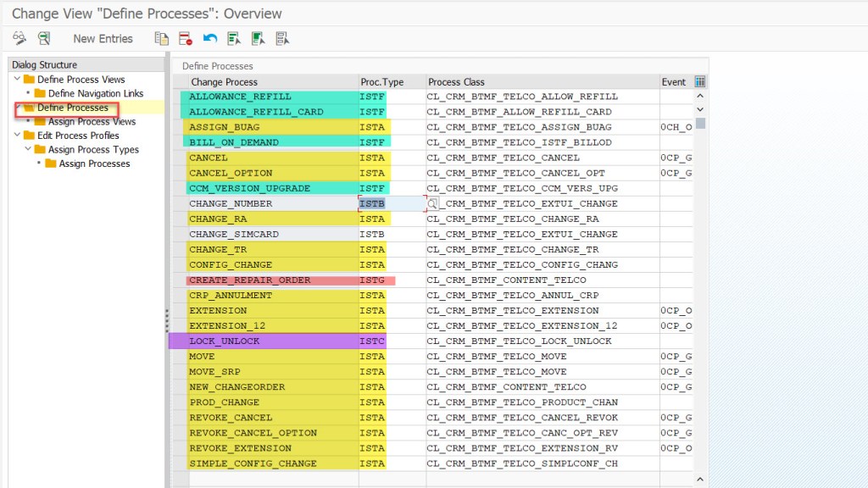Click the Copy As icon

[161, 38]
